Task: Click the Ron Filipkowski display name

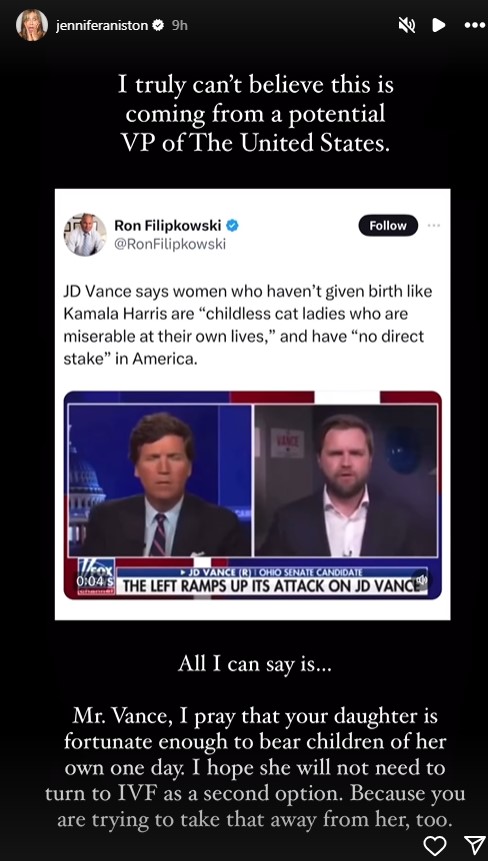Action: [167, 225]
